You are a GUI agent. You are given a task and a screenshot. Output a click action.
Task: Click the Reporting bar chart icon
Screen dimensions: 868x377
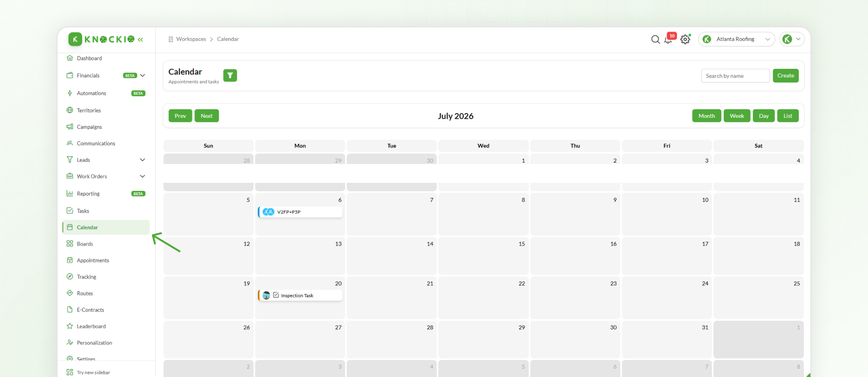click(70, 193)
